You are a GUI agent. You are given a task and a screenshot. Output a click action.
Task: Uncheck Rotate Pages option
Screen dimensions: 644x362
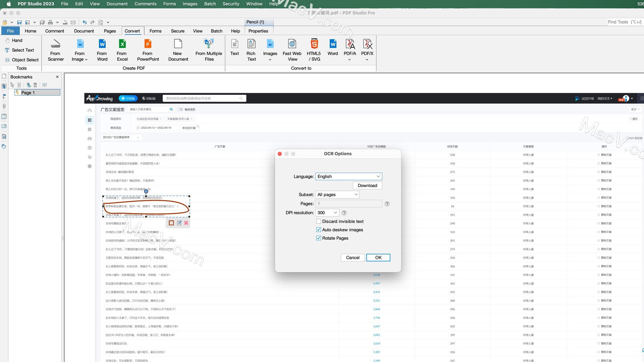(x=319, y=238)
